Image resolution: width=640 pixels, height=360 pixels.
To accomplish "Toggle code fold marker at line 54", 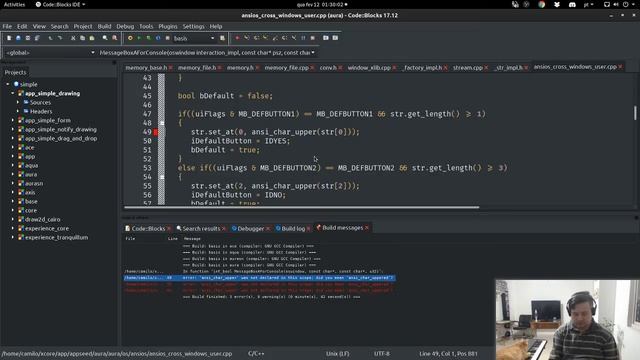I will tap(162, 177).
